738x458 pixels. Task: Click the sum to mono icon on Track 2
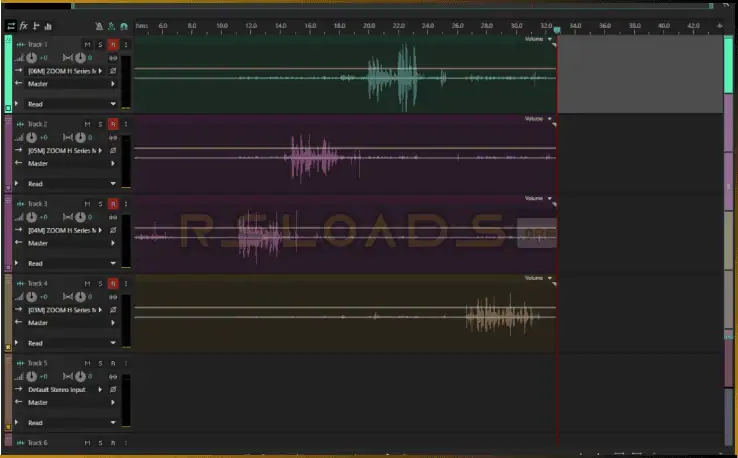click(113, 137)
